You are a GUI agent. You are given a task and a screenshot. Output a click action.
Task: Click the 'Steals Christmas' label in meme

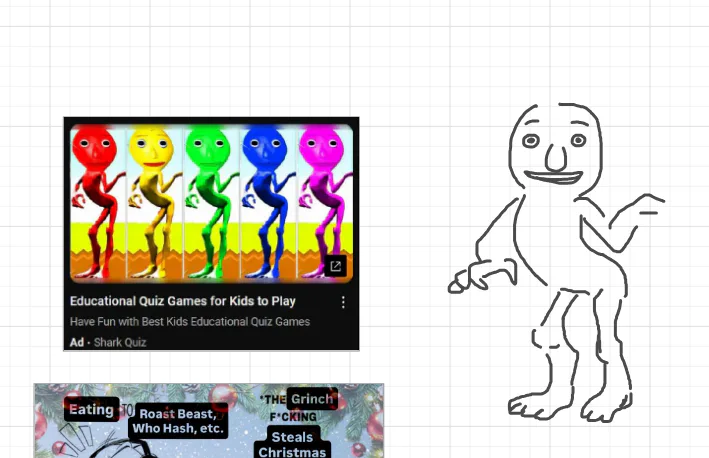coord(292,444)
